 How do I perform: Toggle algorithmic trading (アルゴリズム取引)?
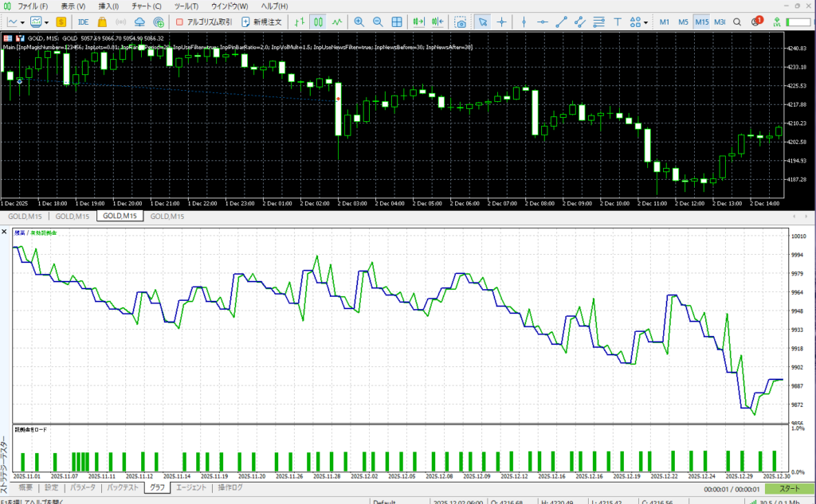pos(204,21)
